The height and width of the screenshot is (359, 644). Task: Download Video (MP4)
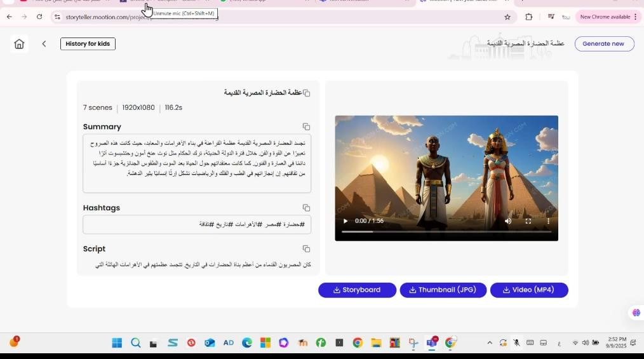[528, 290]
